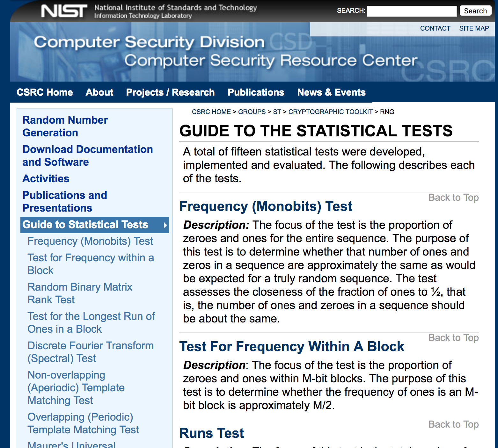Go to CSRC Home menu item
The height and width of the screenshot is (448, 498).
pyautogui.click(x=45, y=92)
